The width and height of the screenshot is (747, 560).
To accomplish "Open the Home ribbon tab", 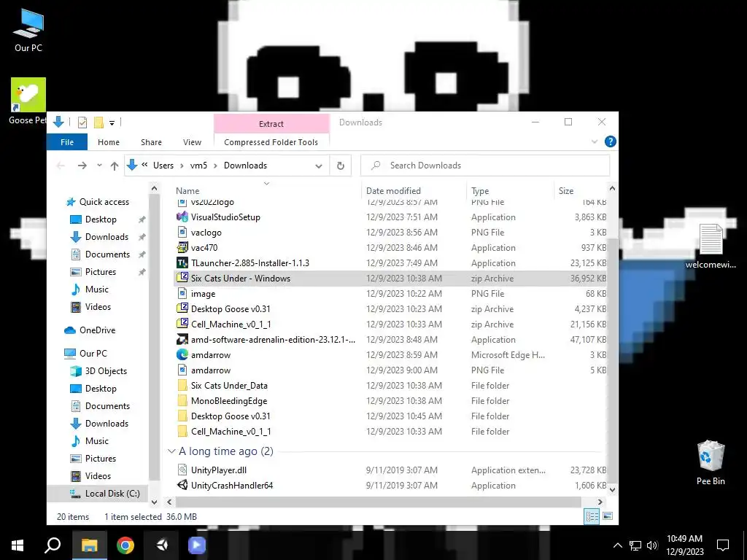I will click(x=109, y=142).
